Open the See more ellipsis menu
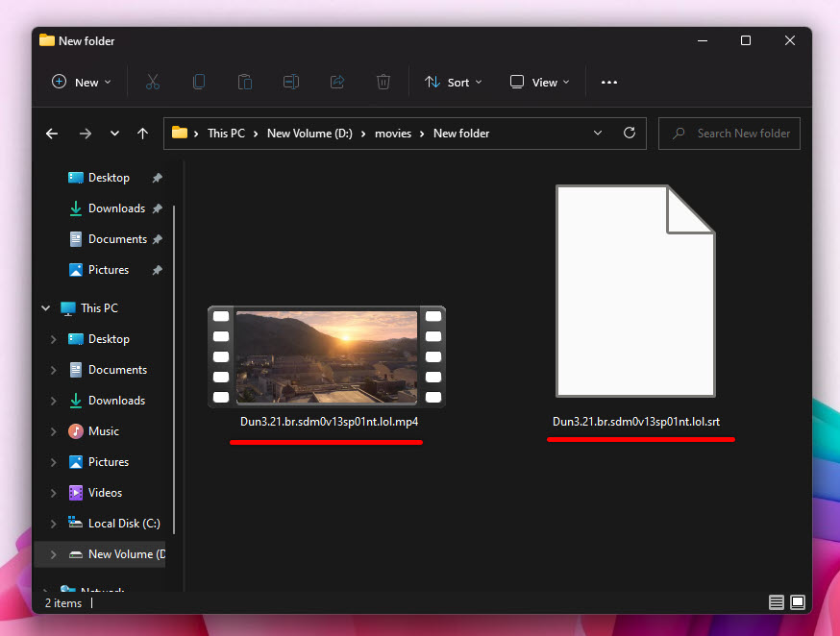The height and width of the screenshot is (636, 840). point(608,83)
